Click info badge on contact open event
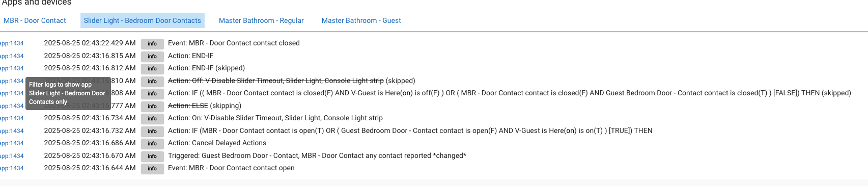Viewport: 868px width, 186px height. pyautogui.click(x=152, y=169)
